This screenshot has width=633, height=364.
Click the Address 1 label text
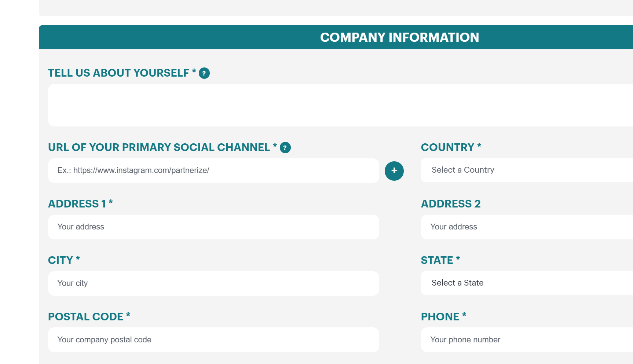pyautogui.click(x=77, y=204)
